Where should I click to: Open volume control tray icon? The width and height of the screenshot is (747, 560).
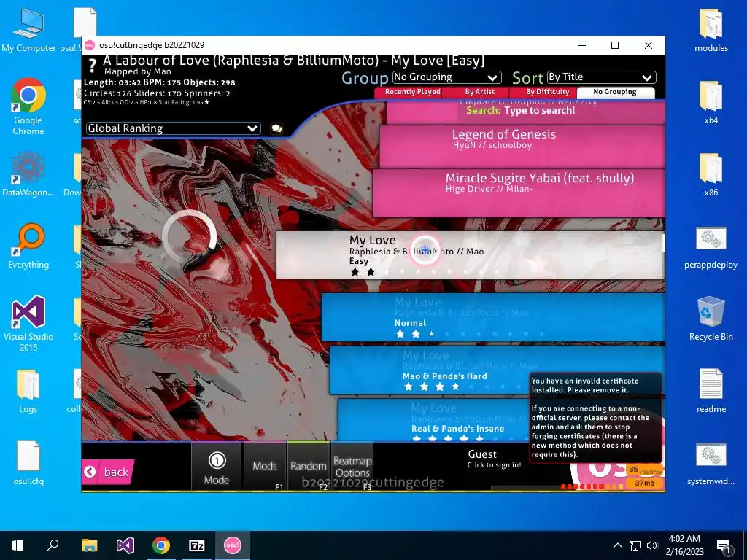(x=653, y=545)
